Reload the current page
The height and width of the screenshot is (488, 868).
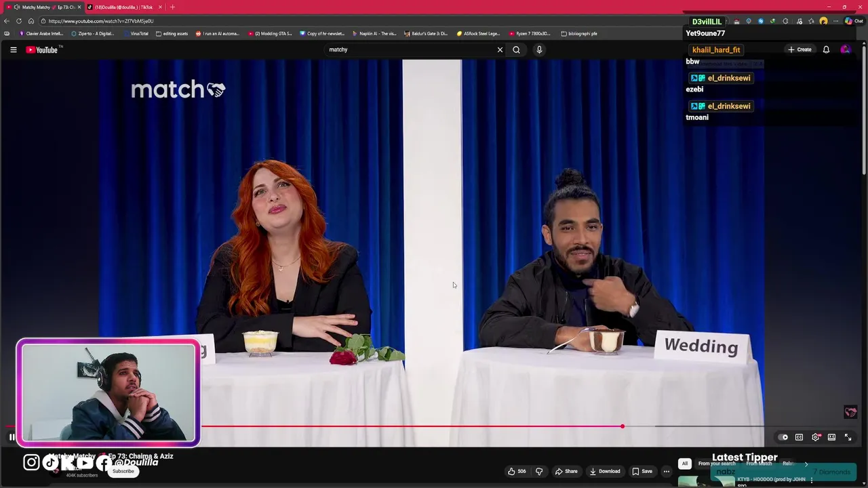(19, 21)
